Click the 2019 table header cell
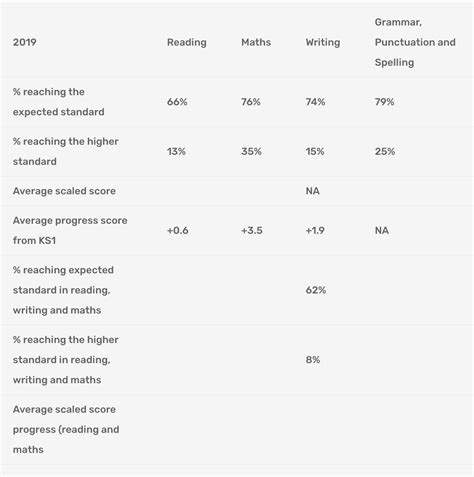The height and width of the screenshot is (477, 474). point(25,42)
